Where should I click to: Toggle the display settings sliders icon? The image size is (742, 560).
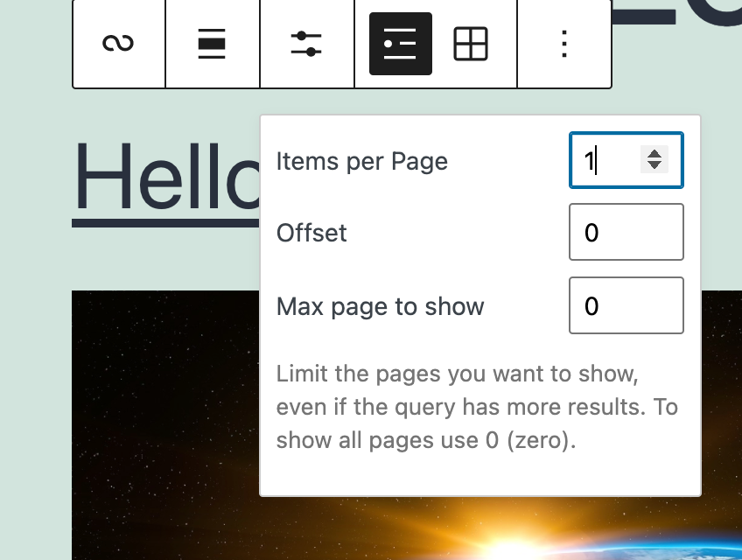pyautogui.click(x=306, y=44)
